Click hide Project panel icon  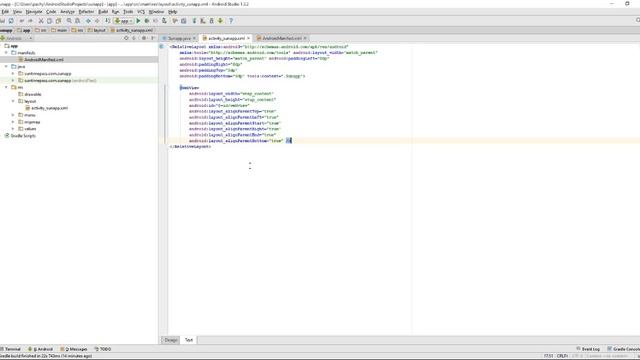point(153,38)
